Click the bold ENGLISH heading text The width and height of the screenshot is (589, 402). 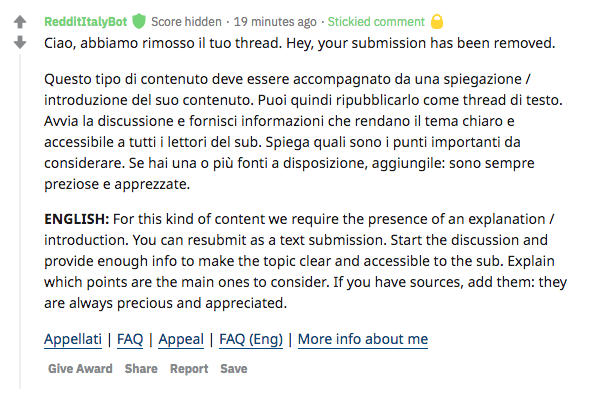pyautogui.click(x=76, y=219)
